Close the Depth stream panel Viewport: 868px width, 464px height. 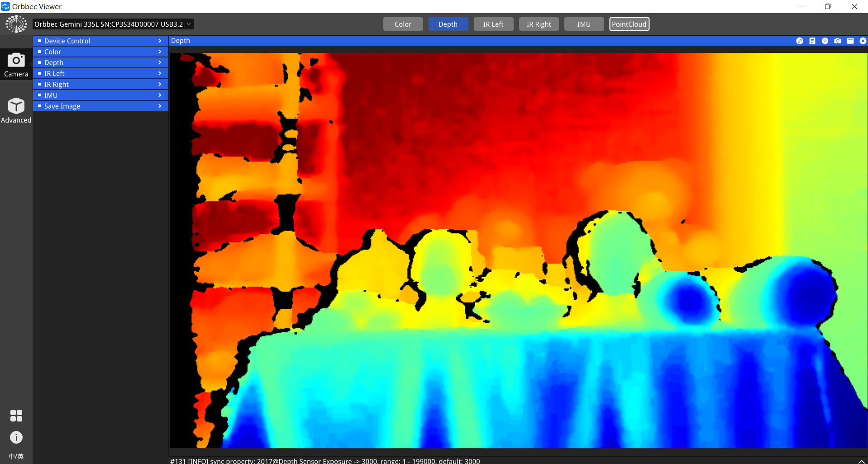pyautogui.click(x=863, y=41)
